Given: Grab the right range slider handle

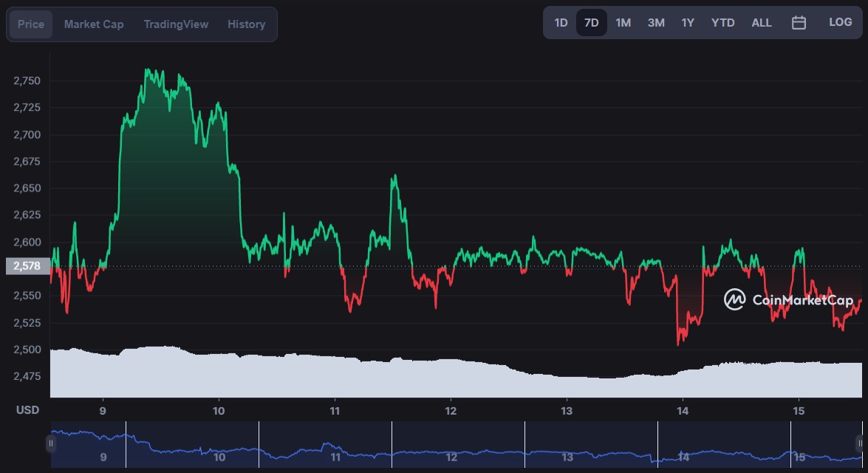Looking at the screenshot, I should 861,443.
